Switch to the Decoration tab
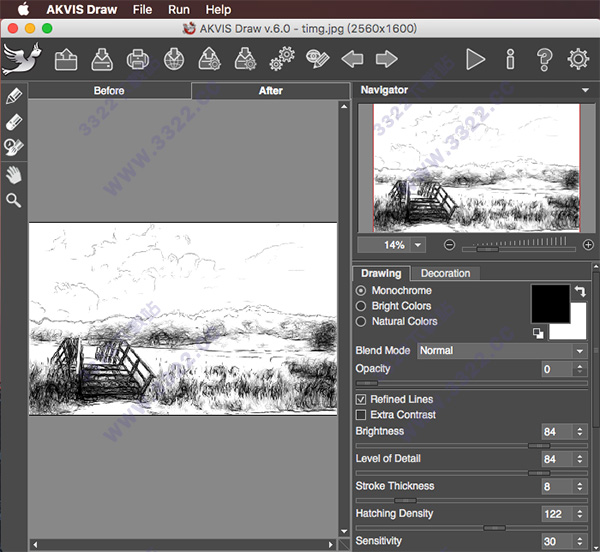 coord(445,273)
